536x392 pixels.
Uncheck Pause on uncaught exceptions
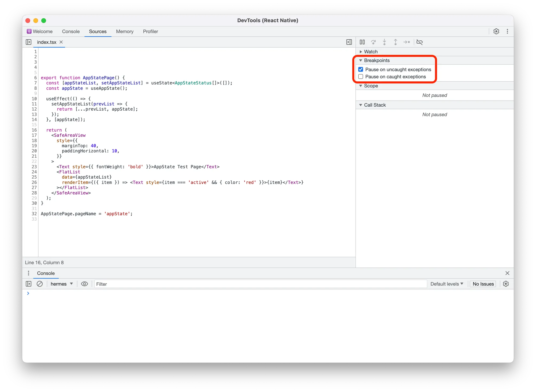[x=361, y=69]
